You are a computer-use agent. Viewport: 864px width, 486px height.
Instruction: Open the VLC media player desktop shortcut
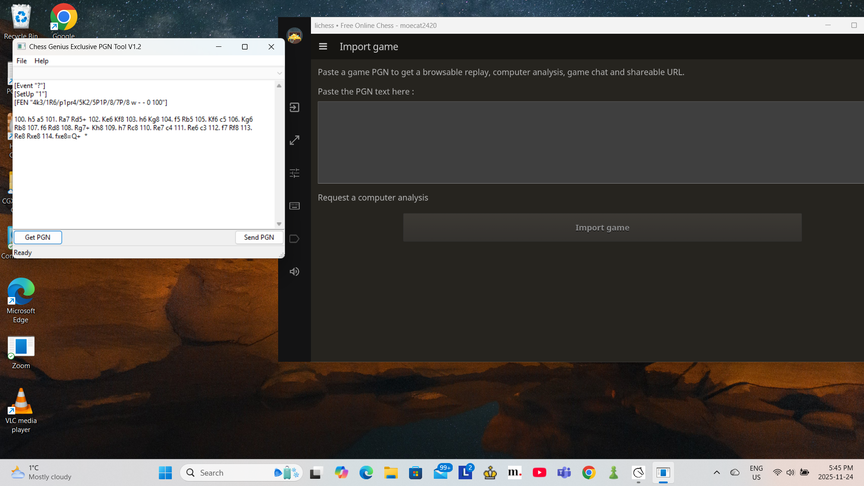coord(21,411)
